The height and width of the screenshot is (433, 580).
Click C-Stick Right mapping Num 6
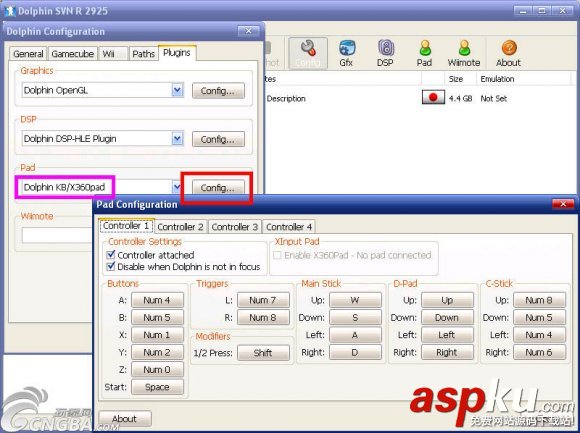pos(539,352)
